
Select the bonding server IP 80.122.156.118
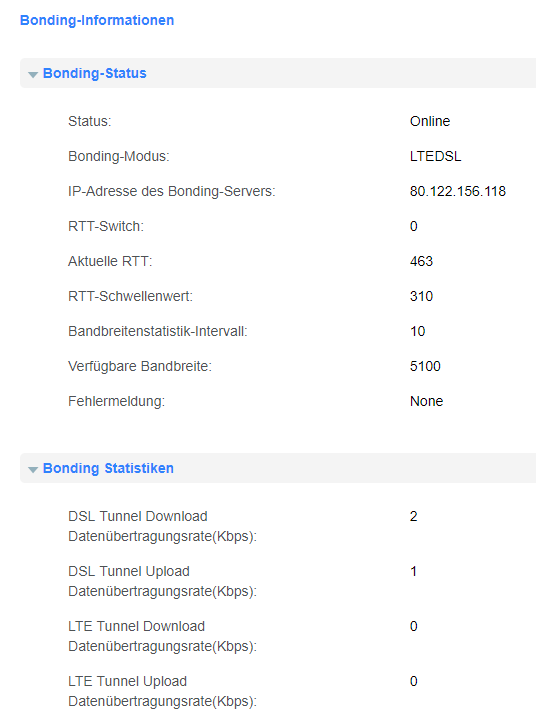(x=457, y=191)
